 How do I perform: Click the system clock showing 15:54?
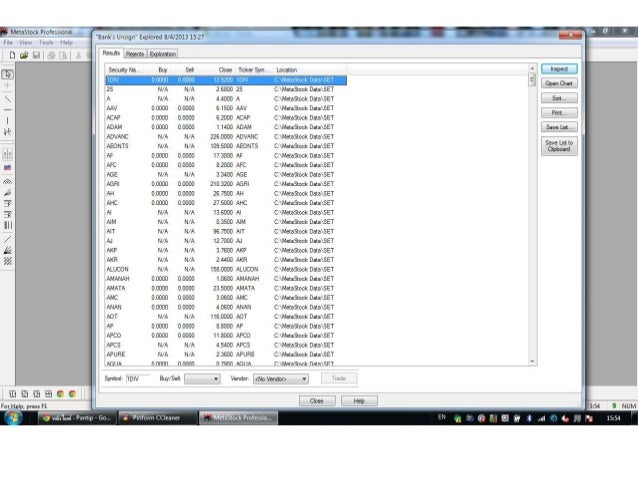pyautogui.click(x=613, y=418)
